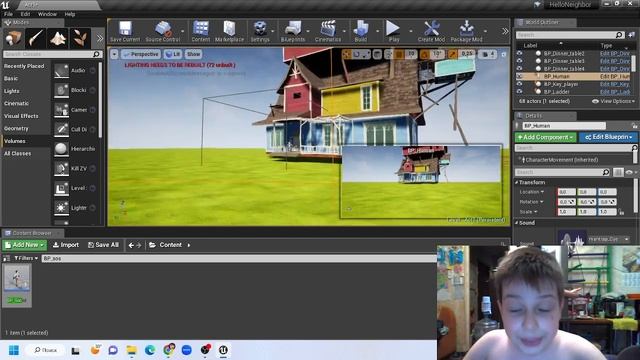Screen dimensions: 640x360
Task: Open Source Control from the toolbar
Action: point(162,31)
